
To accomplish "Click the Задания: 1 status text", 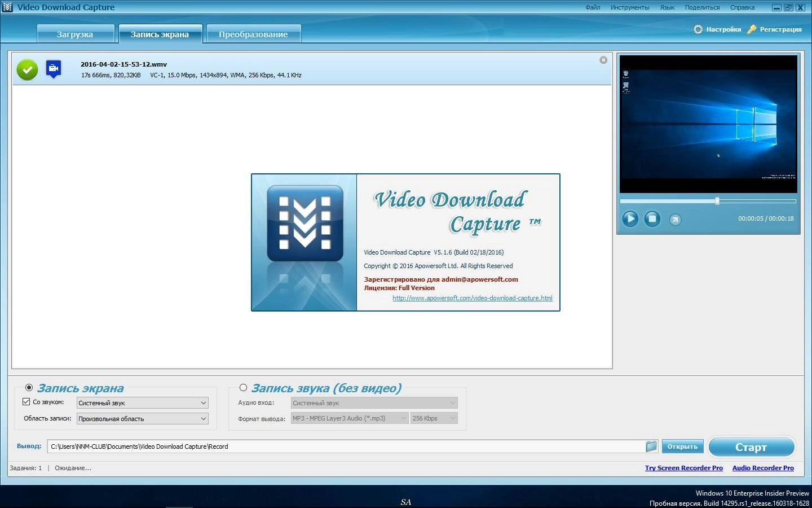I will coord(26,468).
